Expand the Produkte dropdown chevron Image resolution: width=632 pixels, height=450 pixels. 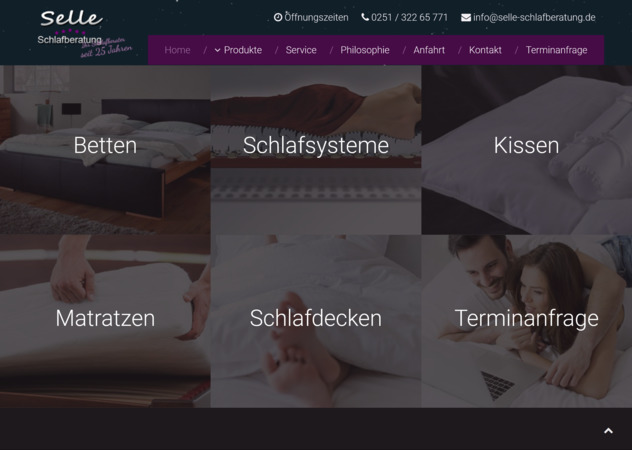point(218,50)
